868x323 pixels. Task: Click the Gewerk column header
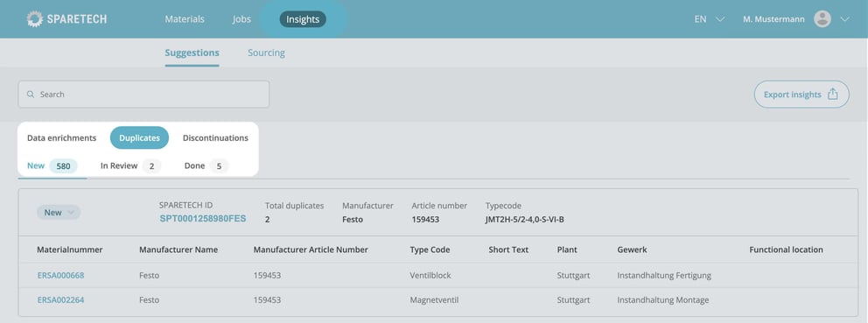tap(632, 249)
